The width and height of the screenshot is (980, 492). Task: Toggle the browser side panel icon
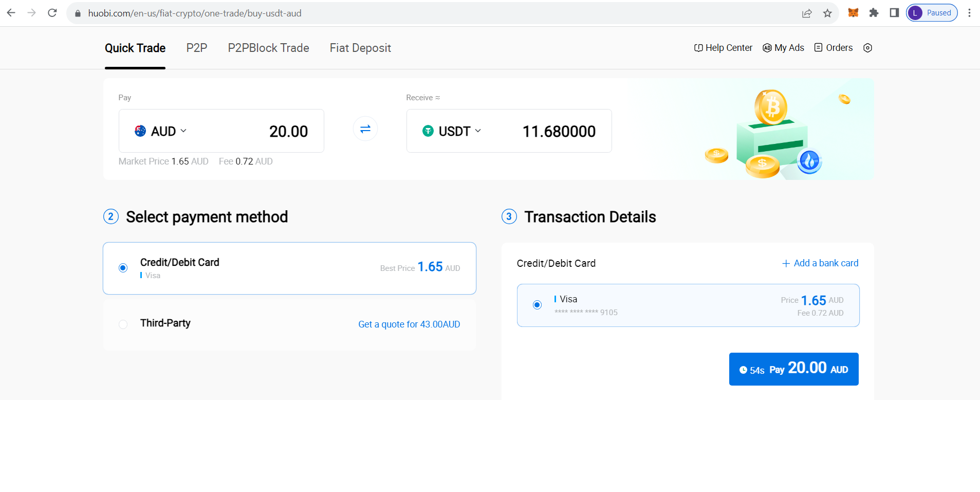tap(894, 13)
